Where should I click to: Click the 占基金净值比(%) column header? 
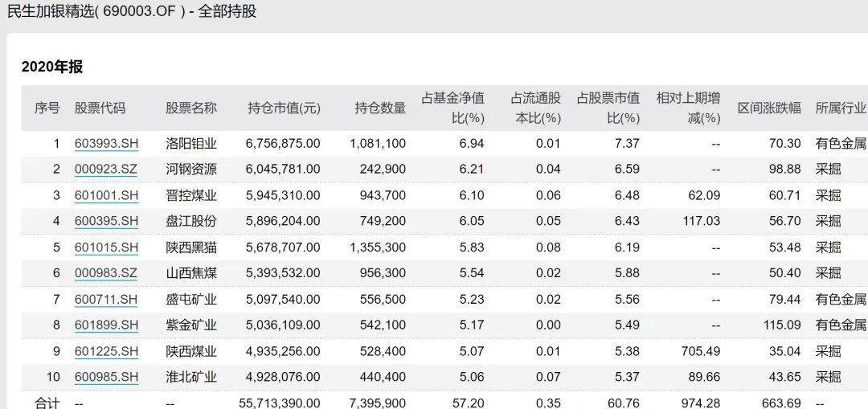click(x=452, y=108)
